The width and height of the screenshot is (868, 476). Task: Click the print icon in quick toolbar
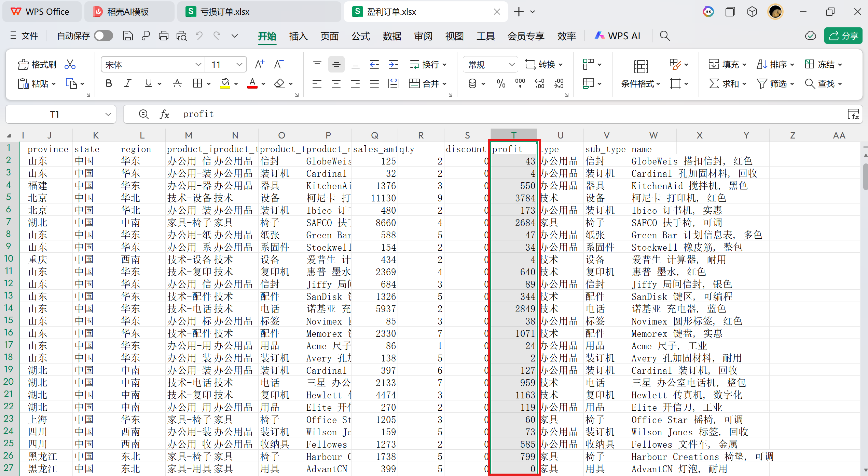click(x=163, y=36)
